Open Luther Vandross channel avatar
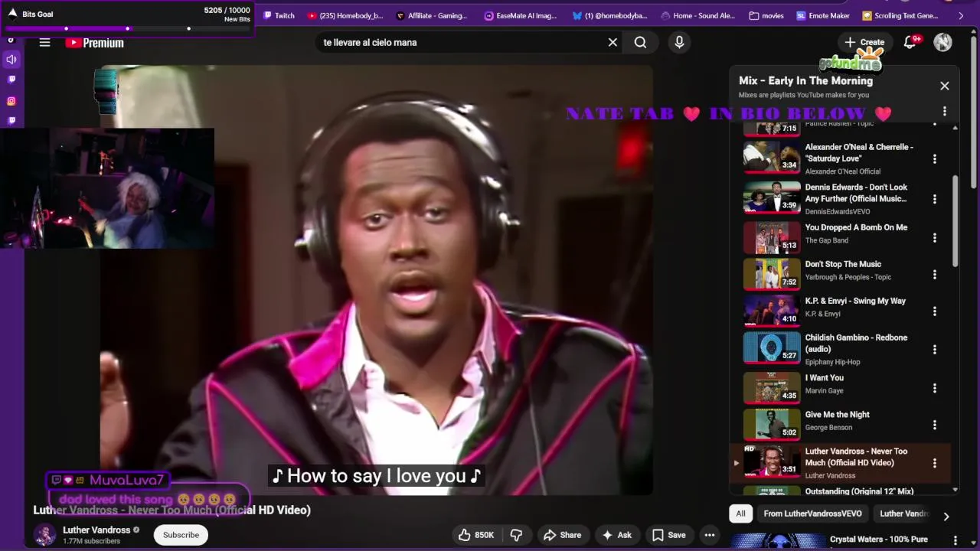Viewport: 980px width, 551px height. click(x=44, y=534)
